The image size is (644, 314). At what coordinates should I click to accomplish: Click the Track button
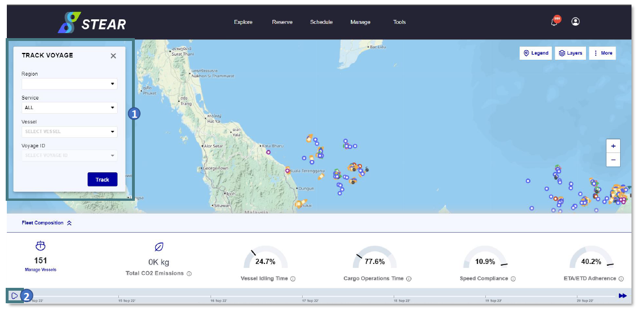click(x=102, y=179)
